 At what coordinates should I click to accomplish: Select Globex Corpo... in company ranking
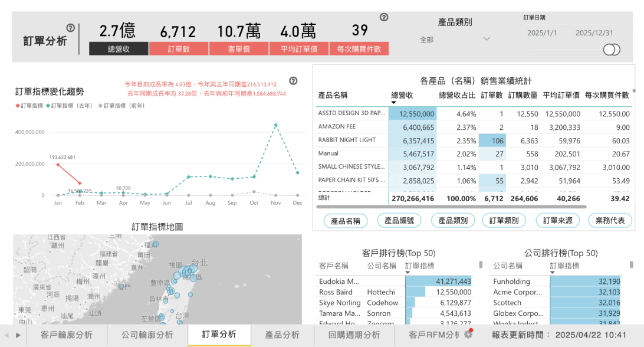click(557, 313)
